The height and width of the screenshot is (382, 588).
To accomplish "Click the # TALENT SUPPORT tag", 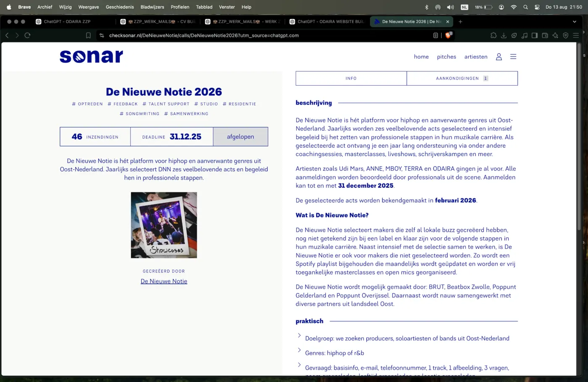I will [x=166, y=104].
